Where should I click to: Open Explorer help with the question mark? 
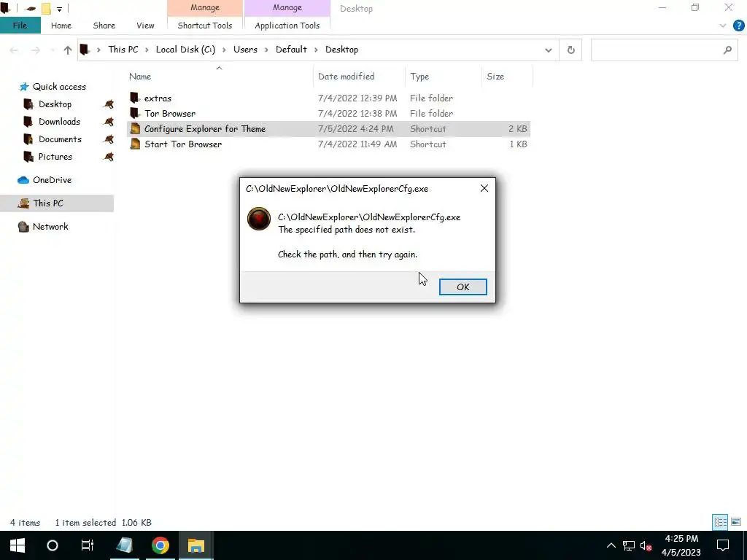click(x=738, y=26)
